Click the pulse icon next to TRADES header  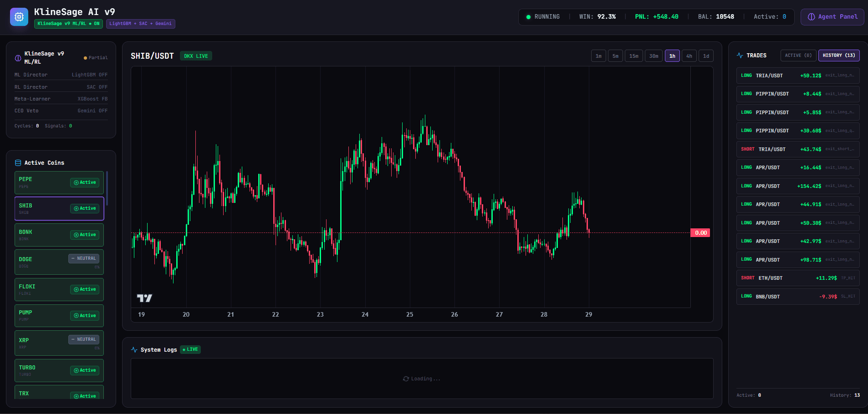[740, 55]
